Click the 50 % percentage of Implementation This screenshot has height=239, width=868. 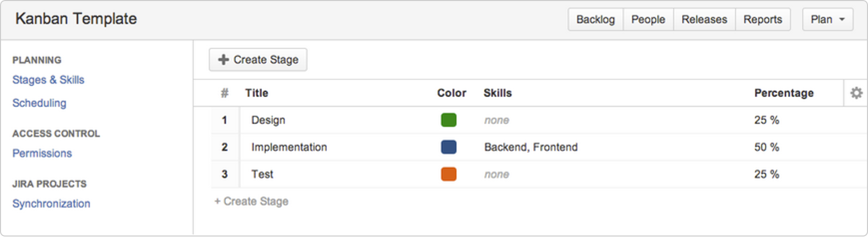point(767,147)
